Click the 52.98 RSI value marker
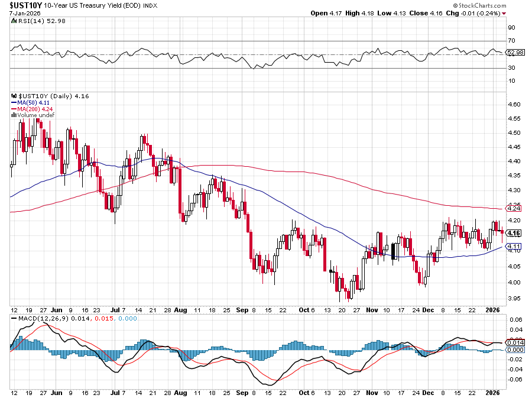Viewport: 532px width, 398px height. point(511,53)
